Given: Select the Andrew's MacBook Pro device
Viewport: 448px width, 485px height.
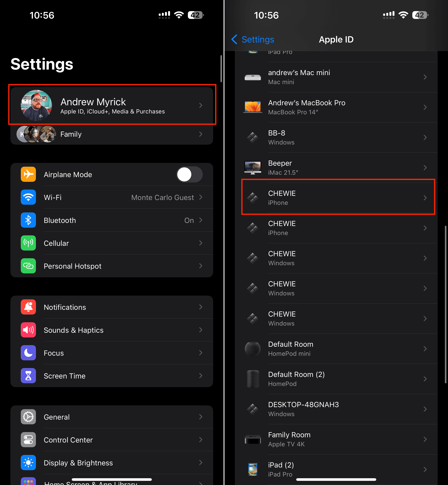Looking at the screenshot, I should coord(336,107).
